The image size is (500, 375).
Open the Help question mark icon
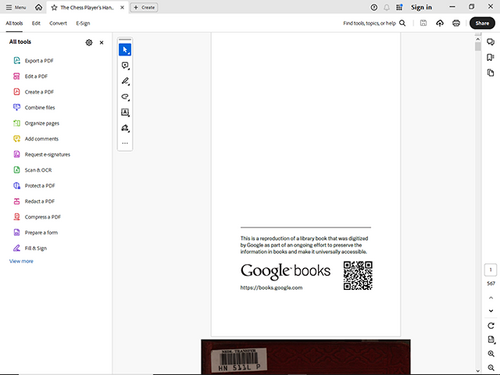[374, 7]
